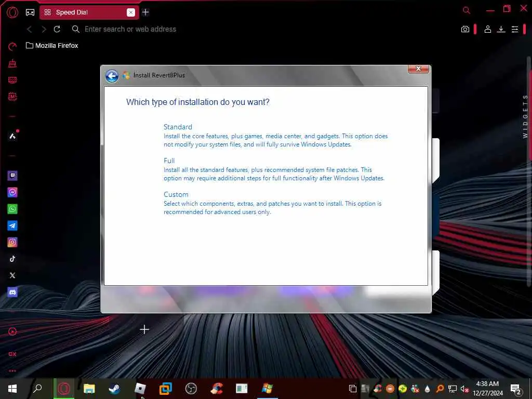
Task: Take a snapshot with camera icon
Action: coord(465,29)
